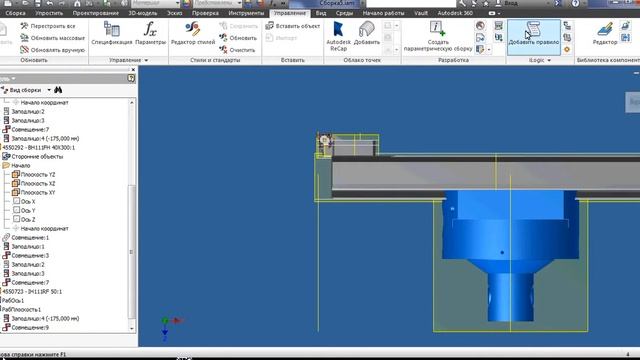Select component 4550292 - BH111PH 40X300:1
The height and width of the screenshot is (360, 640).
click(38, 147)
